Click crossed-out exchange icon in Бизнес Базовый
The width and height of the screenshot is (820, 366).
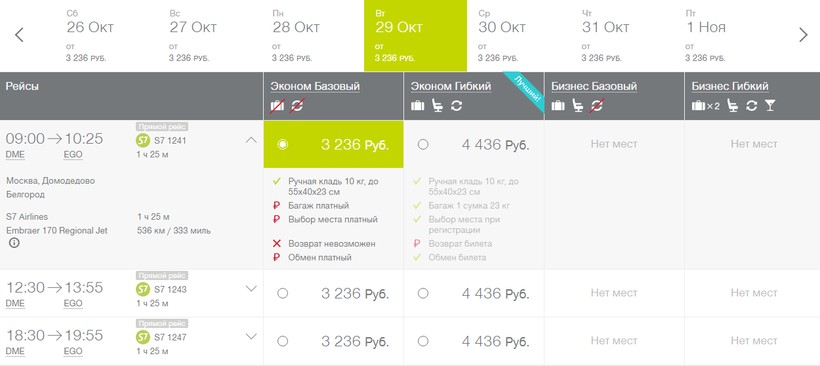point(597,106)
